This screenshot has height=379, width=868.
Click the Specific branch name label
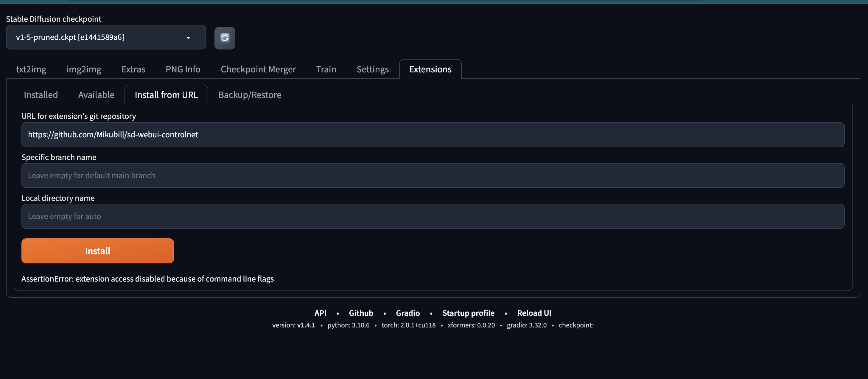pyautogui.click(x=59, y=157)
